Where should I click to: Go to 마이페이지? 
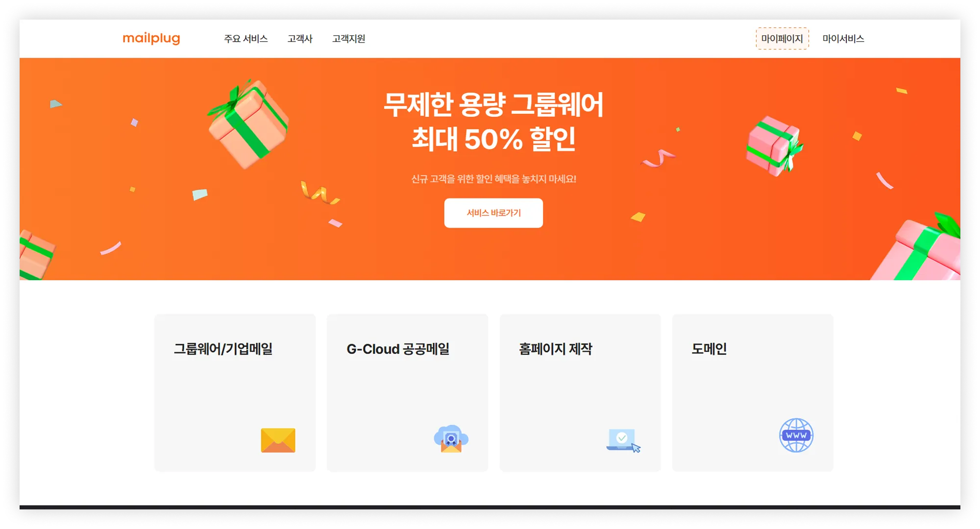point(782,39)
